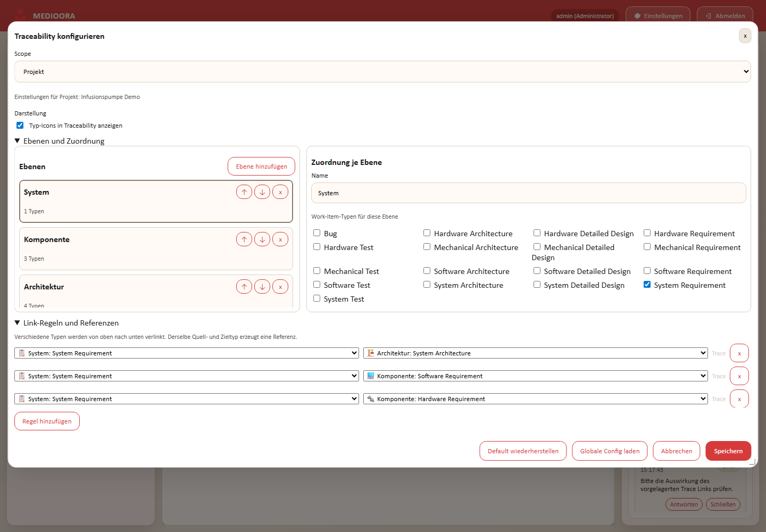Viewport: 766px width, 532px height.
Task: Remove rule targeting Komponente: Hardware Requirement
Action: pos(739,399)
